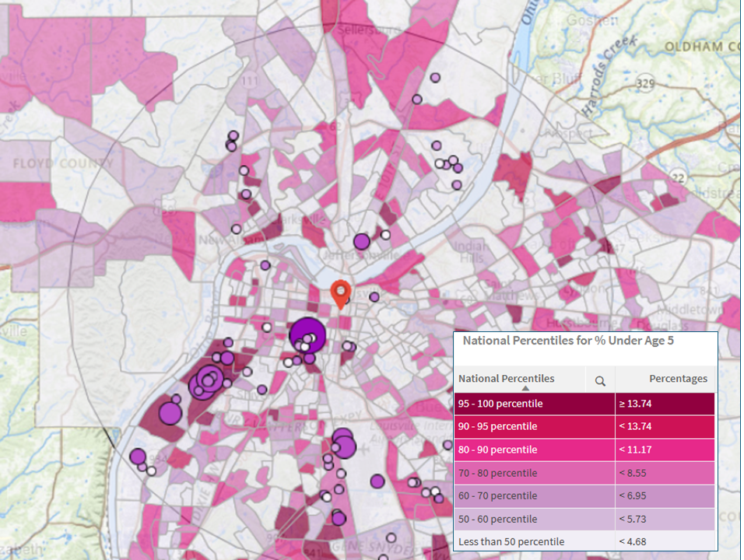Click the 90 - 95 percentile legend row
Image resolution: width=744 pixels, height=560 pixels.
point(533,426)
